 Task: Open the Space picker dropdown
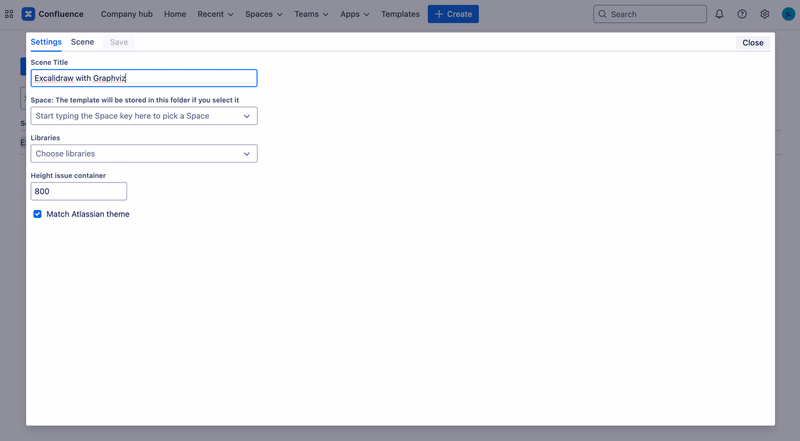tap(144, 116)
